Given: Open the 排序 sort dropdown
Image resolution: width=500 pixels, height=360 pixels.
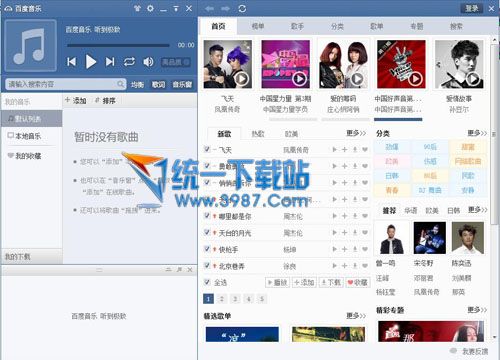Looking at the screenshot, I should (x=105, y=100).
